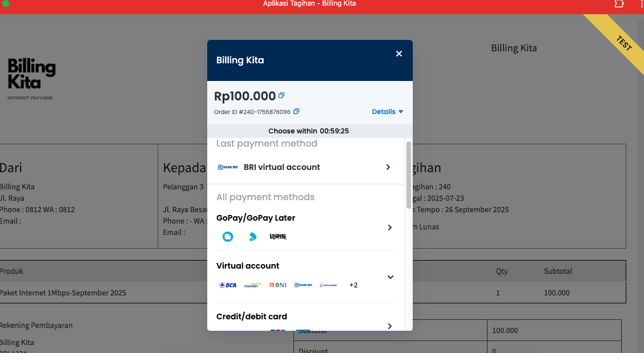Click the Permata Bank logo
The height and width of the screenshot is (353, 644).
328,285
